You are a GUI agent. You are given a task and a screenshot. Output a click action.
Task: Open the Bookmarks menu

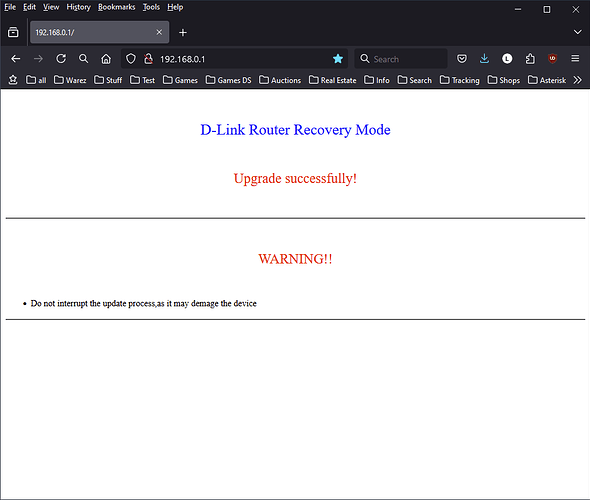(117, 7)
